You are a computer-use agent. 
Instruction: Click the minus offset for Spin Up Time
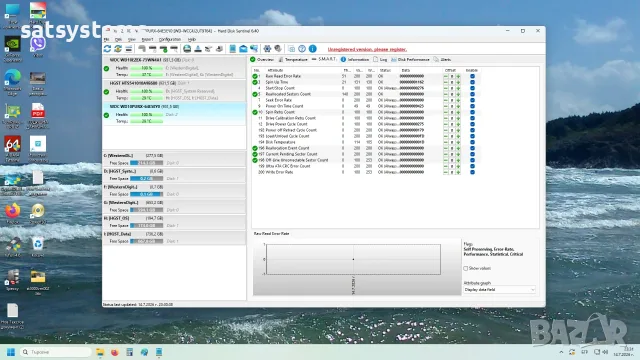click(x=446, y=82)
